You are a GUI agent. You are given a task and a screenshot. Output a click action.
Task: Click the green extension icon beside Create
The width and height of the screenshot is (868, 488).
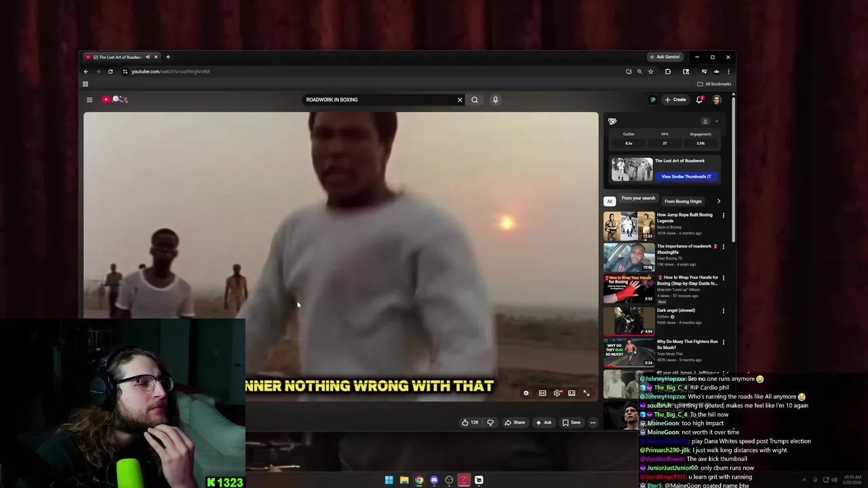(x=652, y=100)
